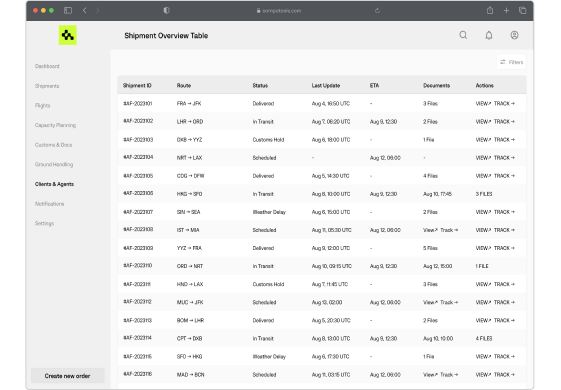Sort by the Status column header

(x=260, y=86)
